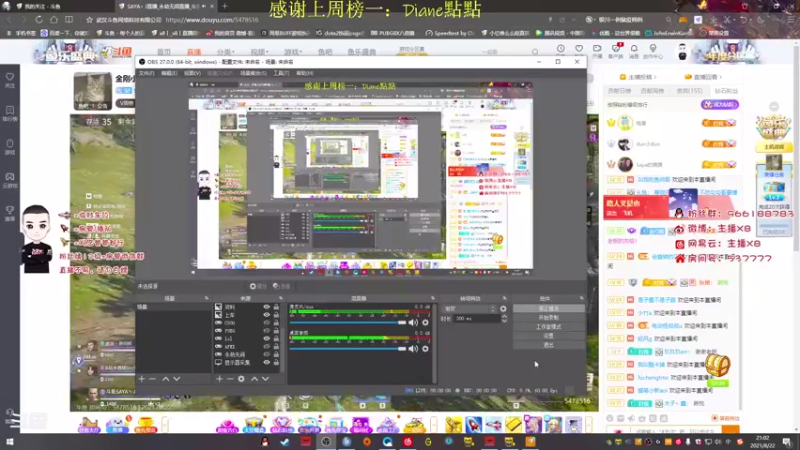The width and height of the screenshot is (800, 450).
Task: Toggle visibility eye of PUBG source
Action: [x=266, y=331]
